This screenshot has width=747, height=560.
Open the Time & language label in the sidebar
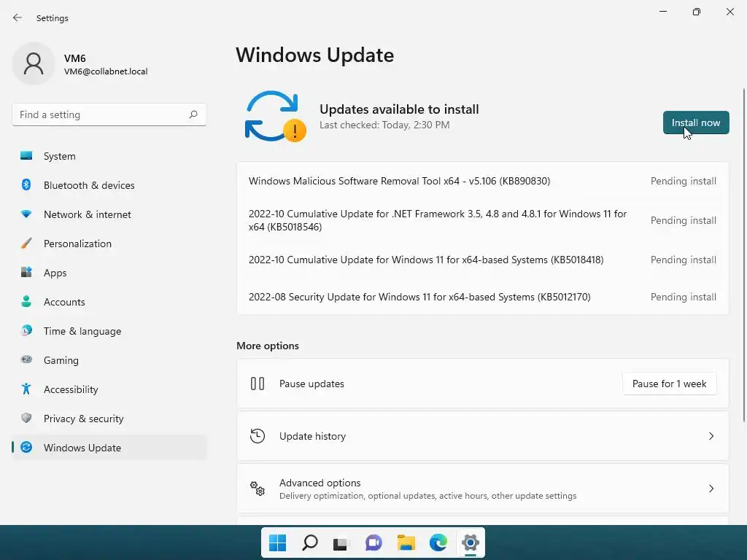click(82, 331)
